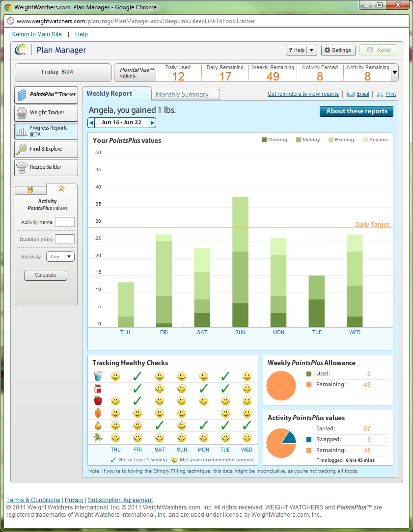Viewport: 413px width, 532px height.
Task: Click the printer icon next to Print
Action: tap(380, 94)
